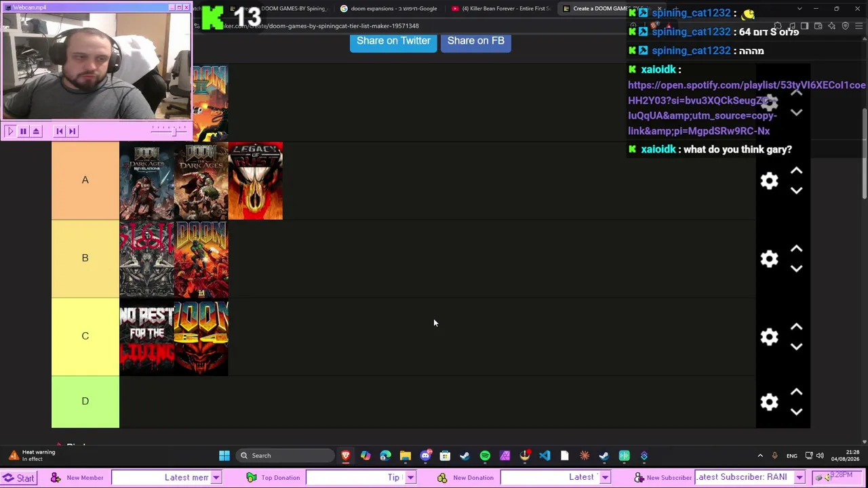868x488 pixels.
Task: Open the Heat warning weather widget
Action: (30, 455)
